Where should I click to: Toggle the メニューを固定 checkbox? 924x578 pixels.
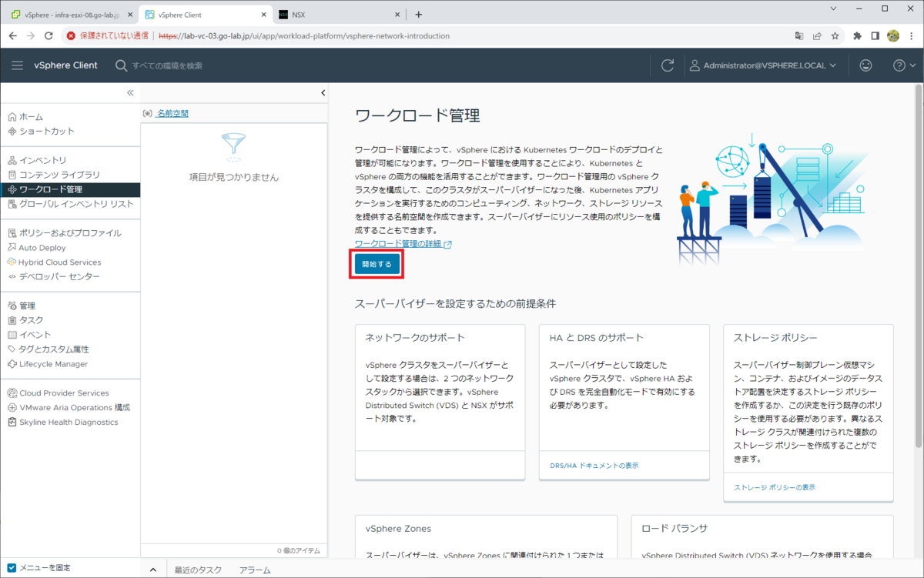[x=10, y=567]
